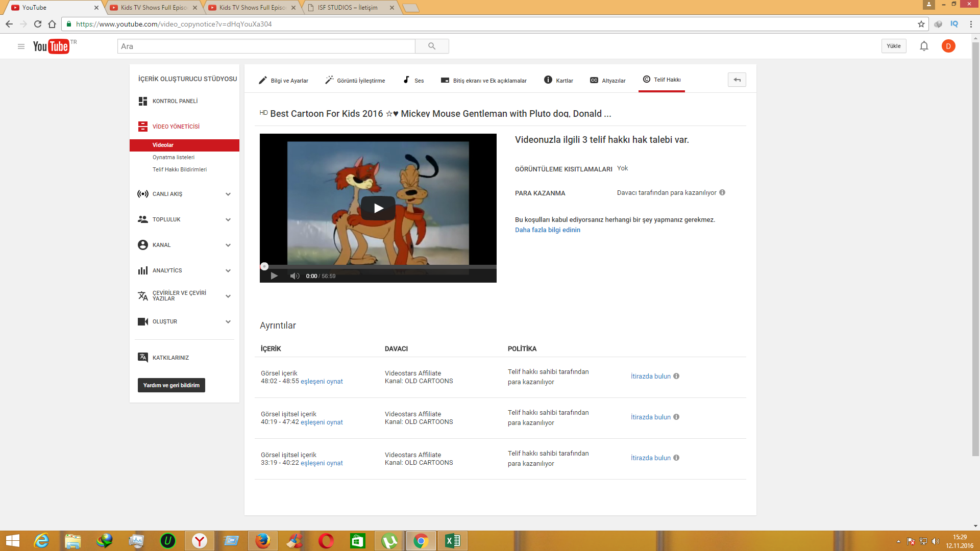
Task: Open Oynatma listeleri
Action: [x=174, y=157]
